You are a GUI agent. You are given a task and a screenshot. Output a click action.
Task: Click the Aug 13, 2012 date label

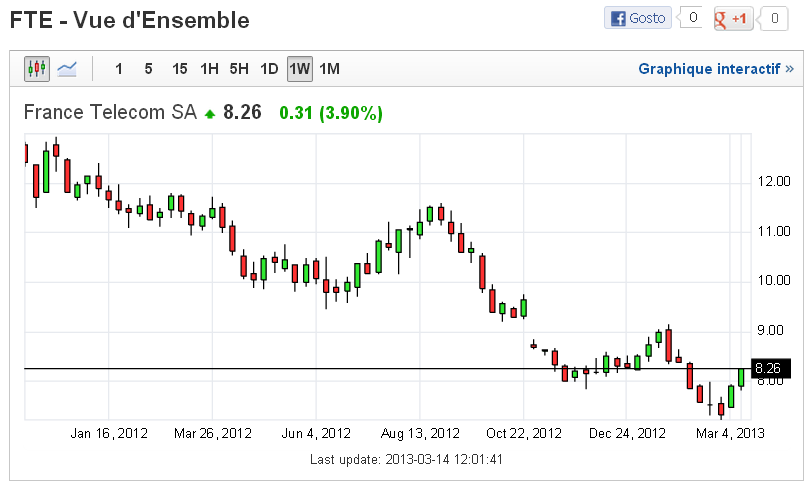420,433
